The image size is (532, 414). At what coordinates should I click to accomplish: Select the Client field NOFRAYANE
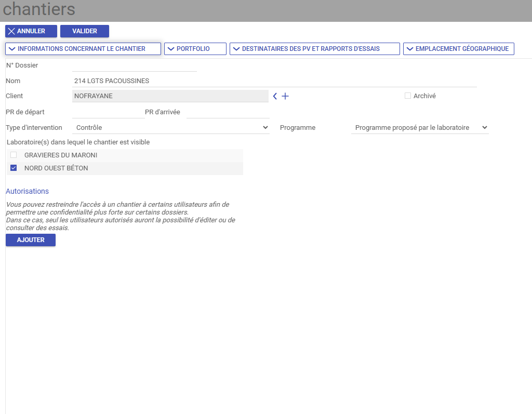pyautogui.click(x=170, y=96)
